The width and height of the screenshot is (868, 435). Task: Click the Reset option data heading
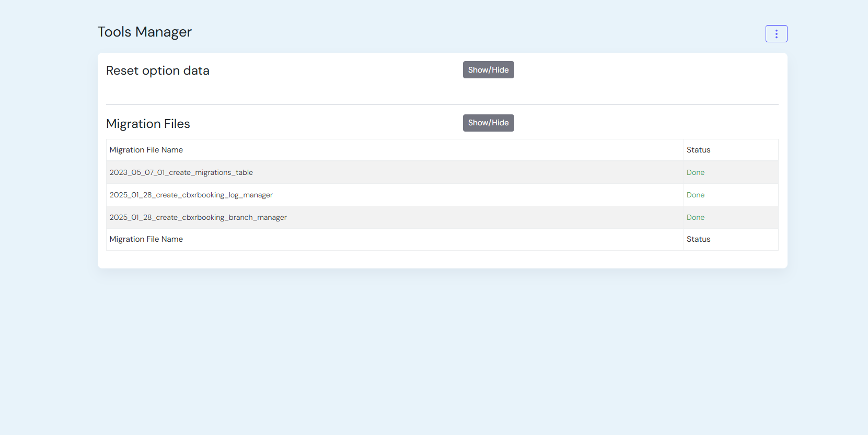pos(157,70)
